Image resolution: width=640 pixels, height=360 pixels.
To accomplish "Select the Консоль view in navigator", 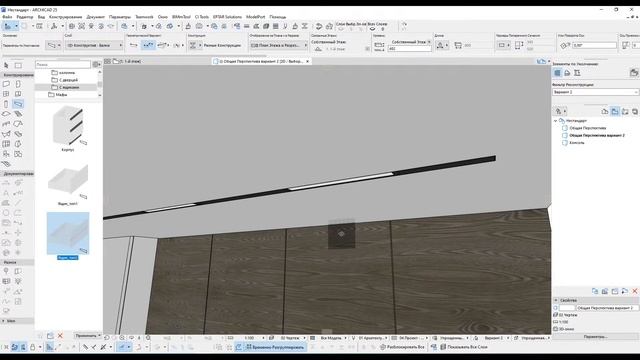I will click(577, 143).
